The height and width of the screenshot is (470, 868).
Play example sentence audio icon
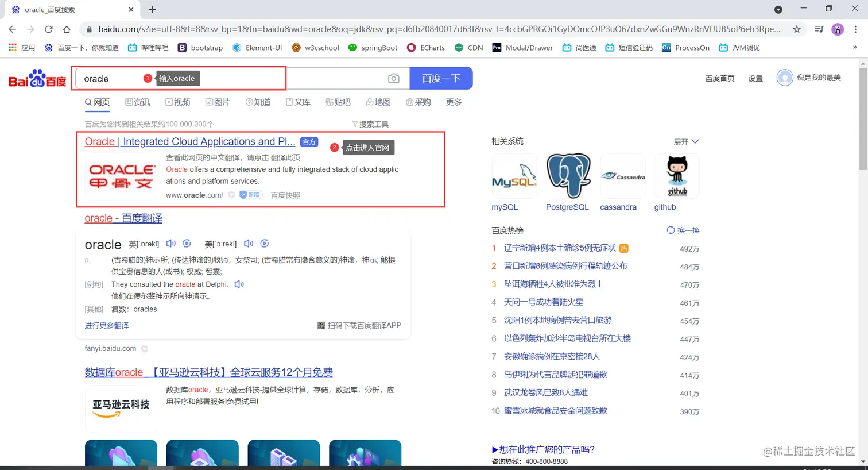[239, 284]
